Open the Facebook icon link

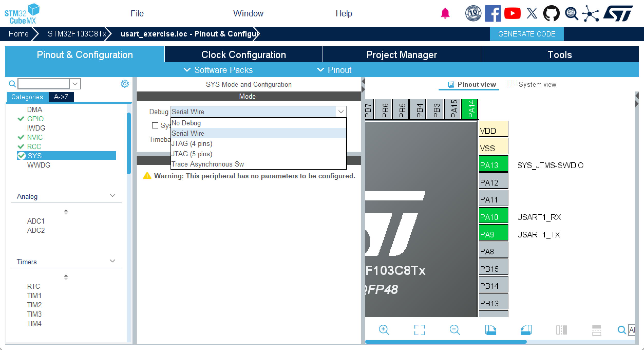493,13
